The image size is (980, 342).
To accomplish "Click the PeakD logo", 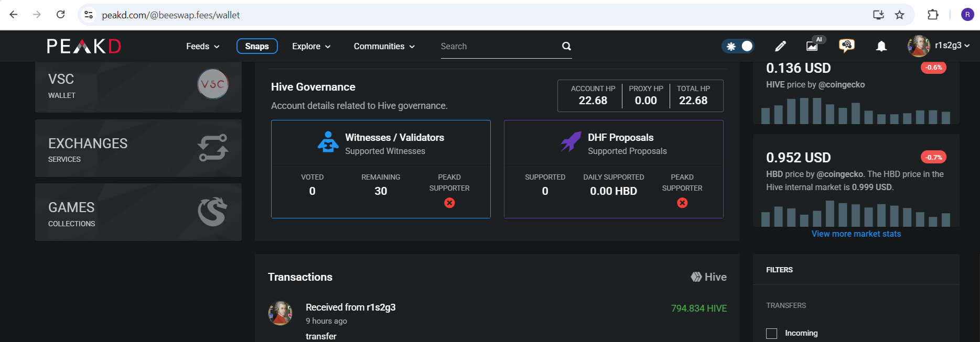I will click(84, 46).
